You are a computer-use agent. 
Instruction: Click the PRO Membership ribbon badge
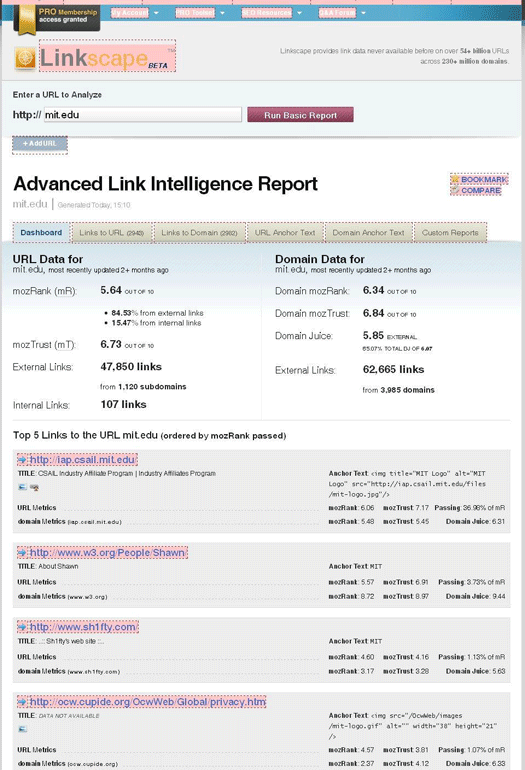[x=56, y=19]
